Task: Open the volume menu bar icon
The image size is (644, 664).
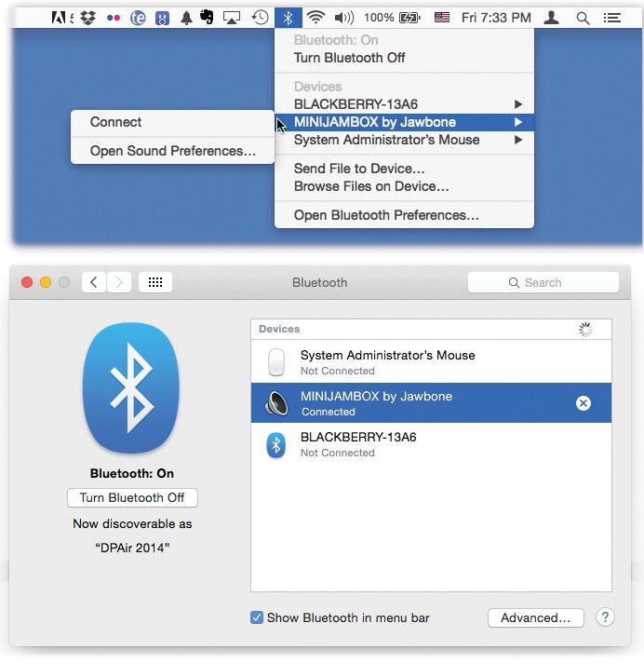Action: click(344, 18)
